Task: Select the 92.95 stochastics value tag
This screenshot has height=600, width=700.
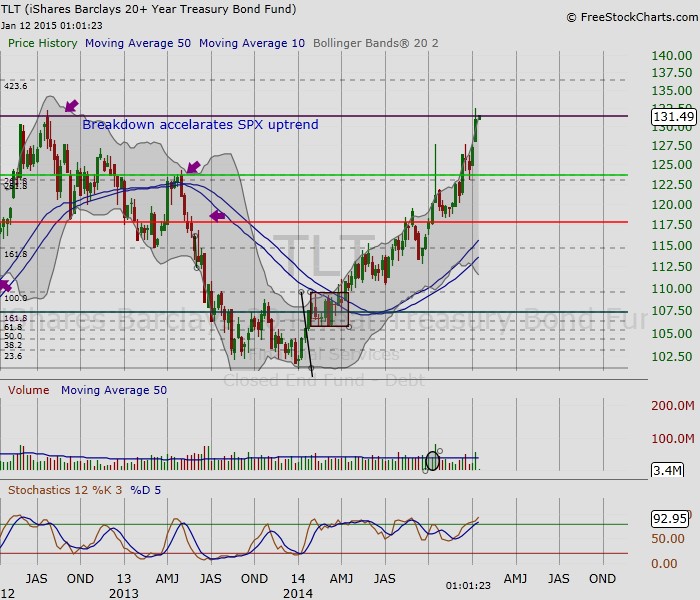Action: pos(670,518)
